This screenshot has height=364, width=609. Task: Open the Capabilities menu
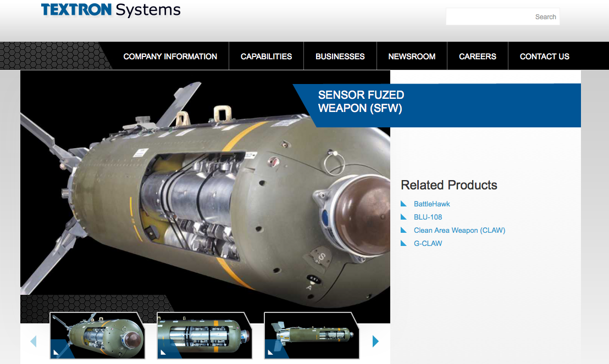pos(266,56)
